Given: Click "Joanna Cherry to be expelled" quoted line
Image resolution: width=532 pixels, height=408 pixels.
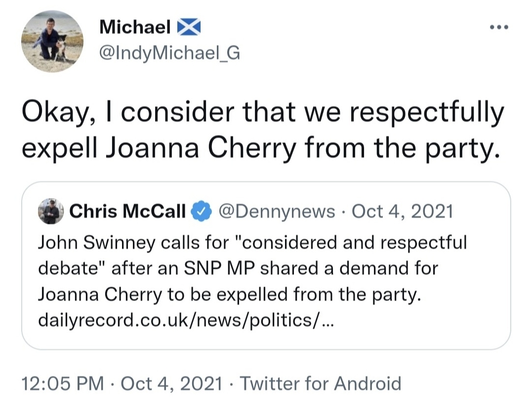Looking at the screenshot, I should click(229, 294).
